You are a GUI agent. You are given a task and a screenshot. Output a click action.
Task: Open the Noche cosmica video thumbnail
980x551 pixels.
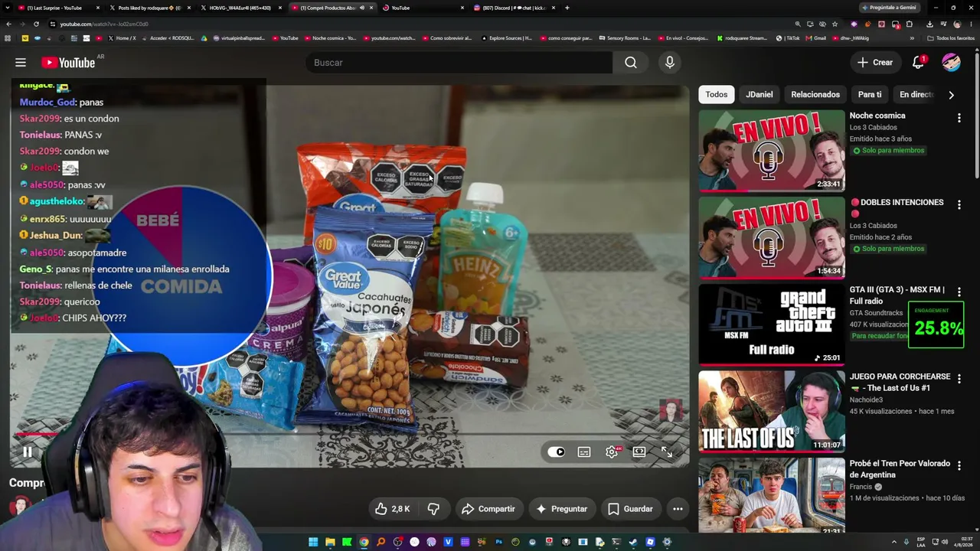pyautogui.click(x=772, y=151)
